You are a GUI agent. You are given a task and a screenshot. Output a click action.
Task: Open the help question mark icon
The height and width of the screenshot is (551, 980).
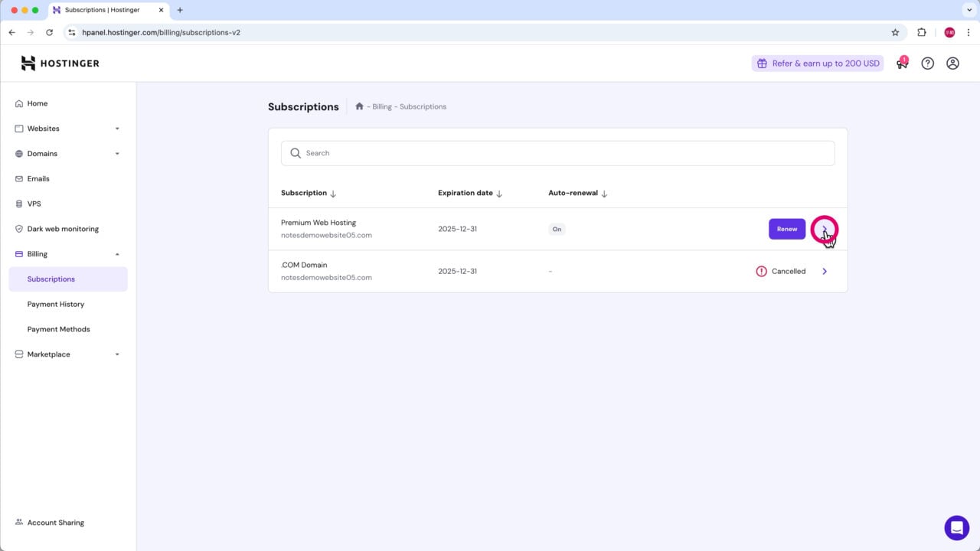[927, 64]
